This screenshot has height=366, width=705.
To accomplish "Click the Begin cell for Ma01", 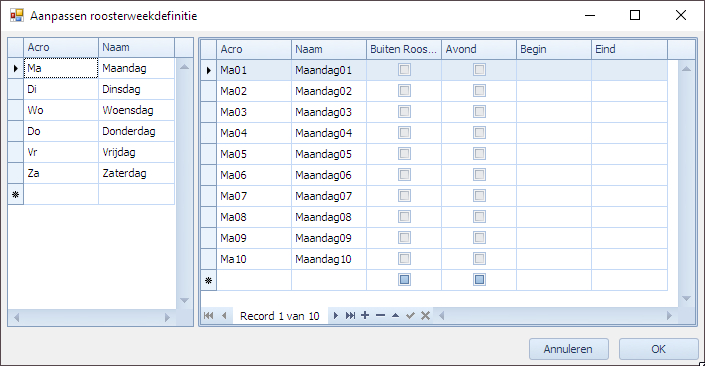I will click(x=554, y=70).
